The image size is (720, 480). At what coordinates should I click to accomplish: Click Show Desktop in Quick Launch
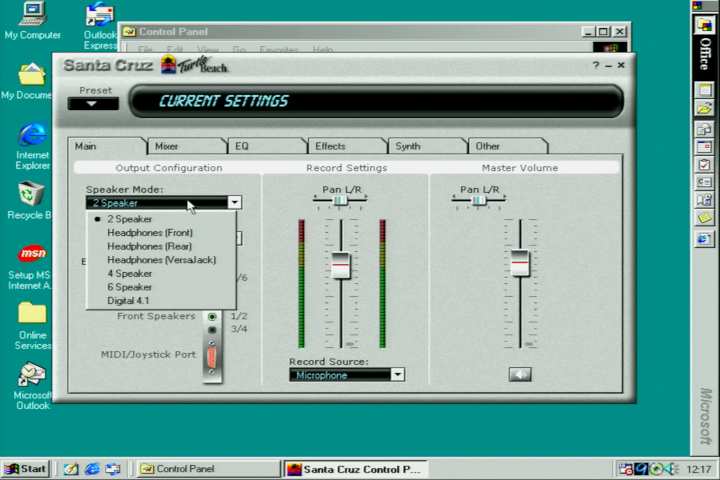click(71, 469)
